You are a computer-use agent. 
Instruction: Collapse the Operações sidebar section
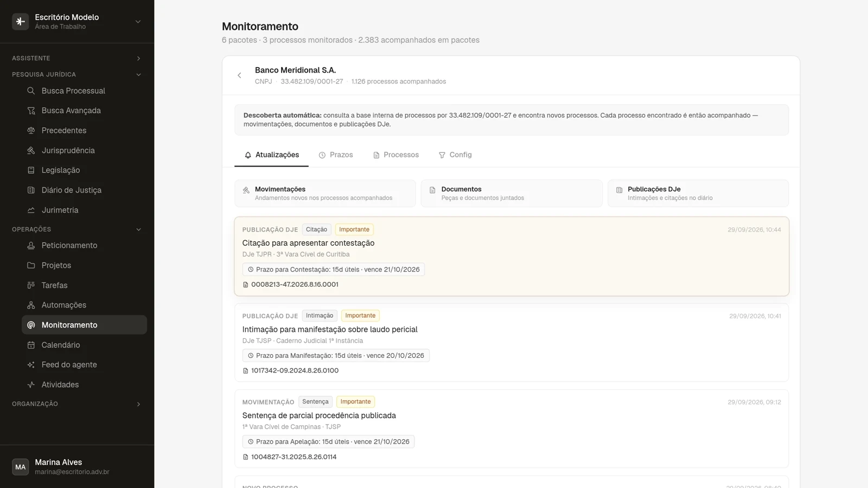coord(77,229)
